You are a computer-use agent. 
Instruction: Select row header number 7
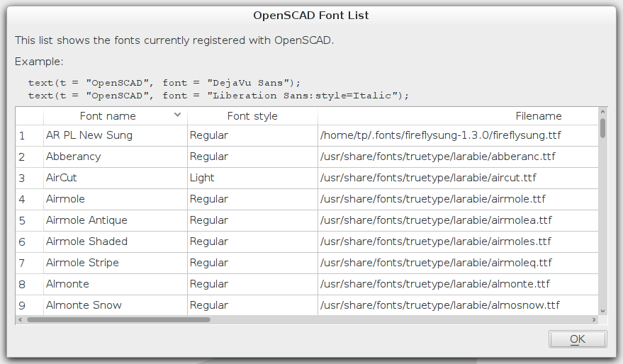(x=29, y=263)
